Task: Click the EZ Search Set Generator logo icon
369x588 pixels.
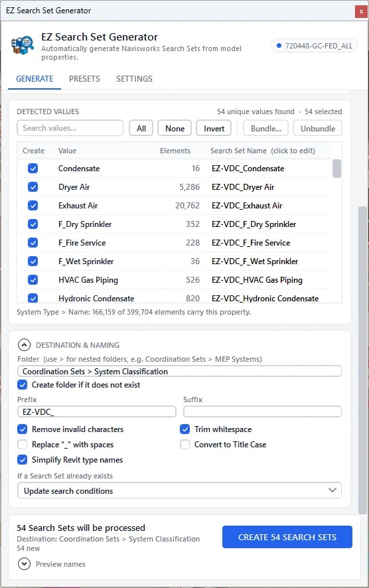Action: pyautogui.click(x=23, y=46)
